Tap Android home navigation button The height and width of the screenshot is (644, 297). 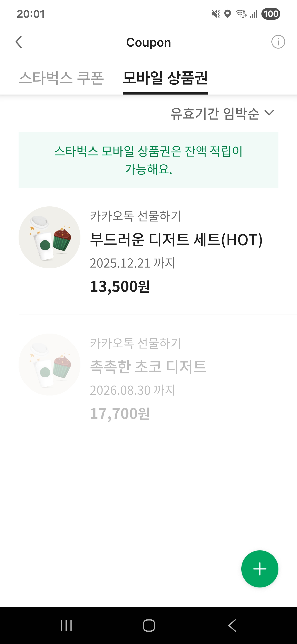pyautogui.click(x=149, y=625)
